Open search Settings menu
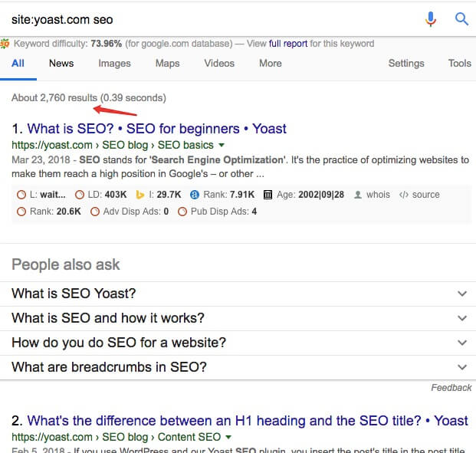The height and width of the screenshot is (453, 476). pos(406,63)
